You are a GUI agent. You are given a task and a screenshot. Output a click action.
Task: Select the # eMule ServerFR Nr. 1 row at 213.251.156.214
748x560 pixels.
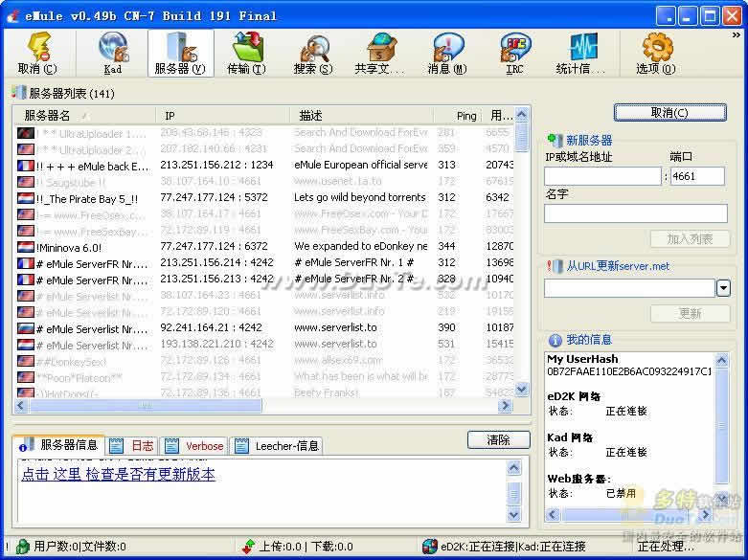pyautogui.click(x=264, y=263)
